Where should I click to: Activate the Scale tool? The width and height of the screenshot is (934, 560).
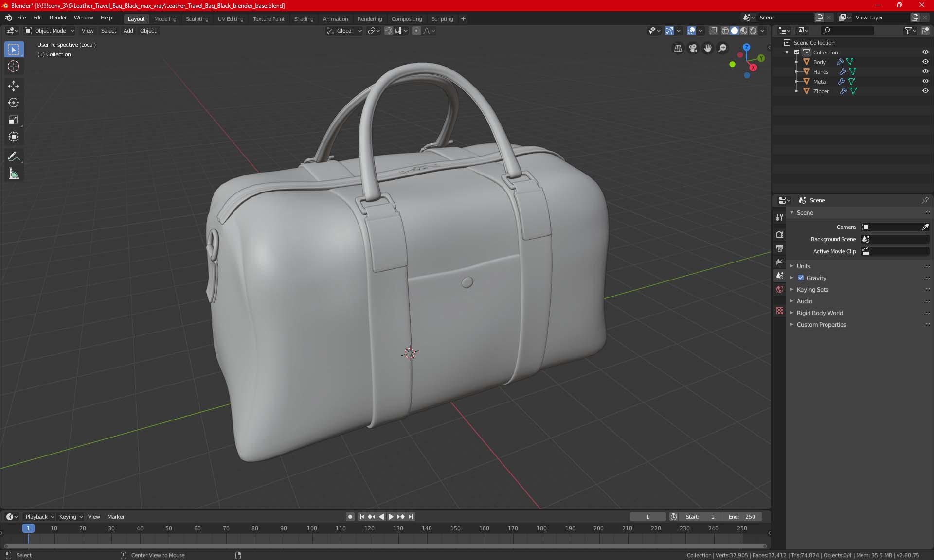pyautogui.click(x=14, y=120)
